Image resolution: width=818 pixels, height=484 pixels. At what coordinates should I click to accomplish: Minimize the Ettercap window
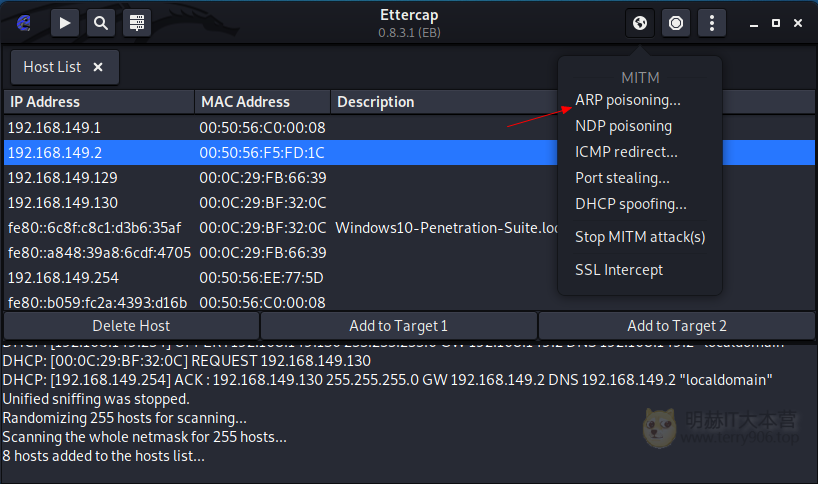pos(754,23)
